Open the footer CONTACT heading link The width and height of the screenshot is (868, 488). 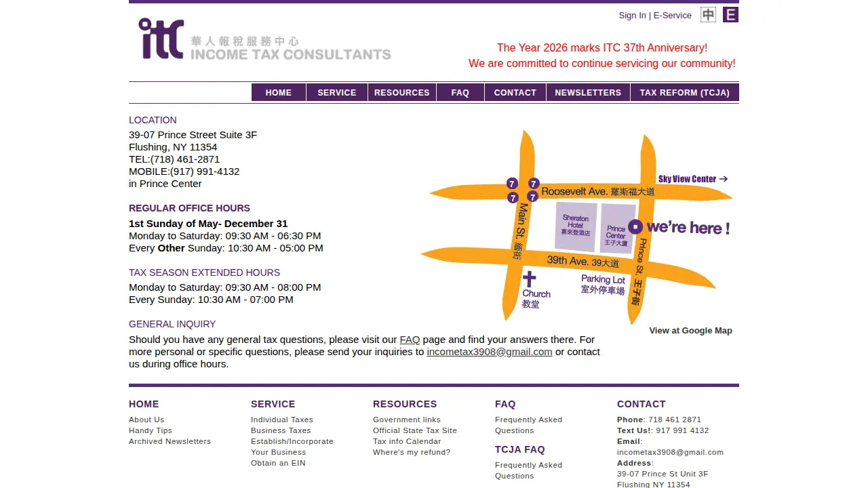coord(642,404)
